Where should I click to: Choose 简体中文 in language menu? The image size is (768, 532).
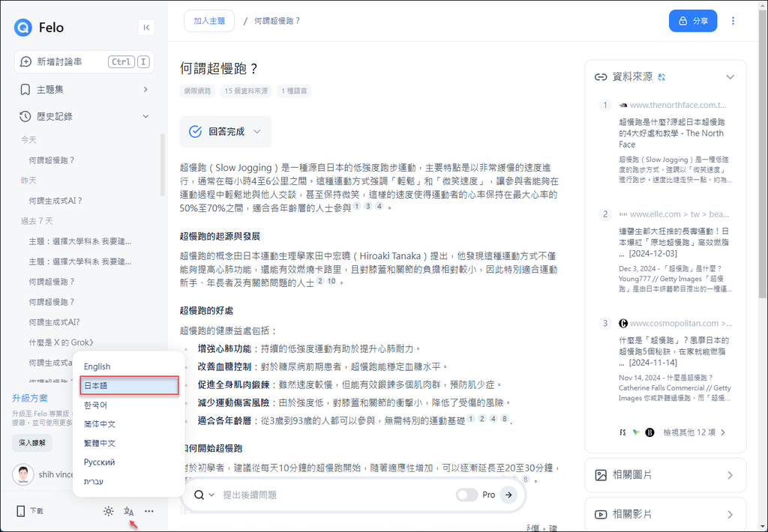[100, 424]
